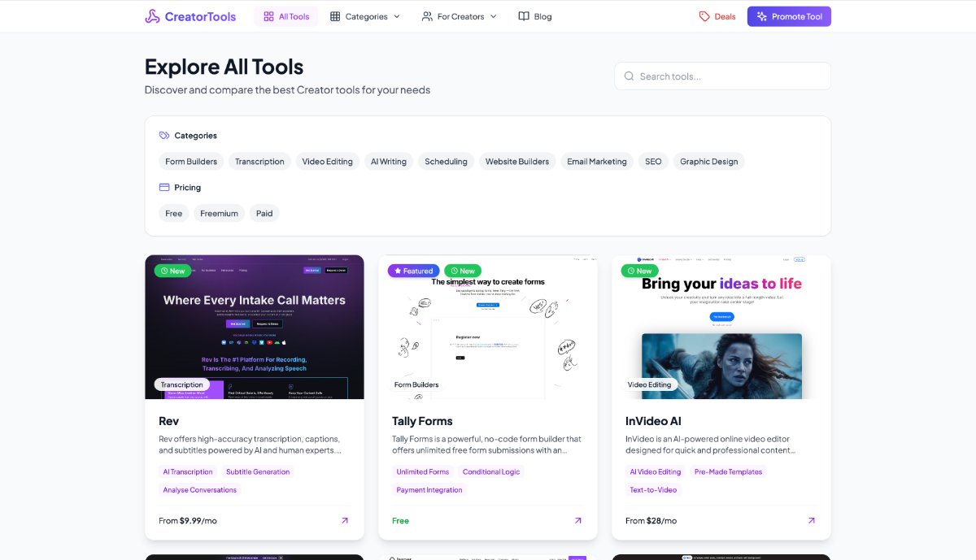Click the From $28/mo price text
This screenshot has height=560, width=976.
coord(651,521)
